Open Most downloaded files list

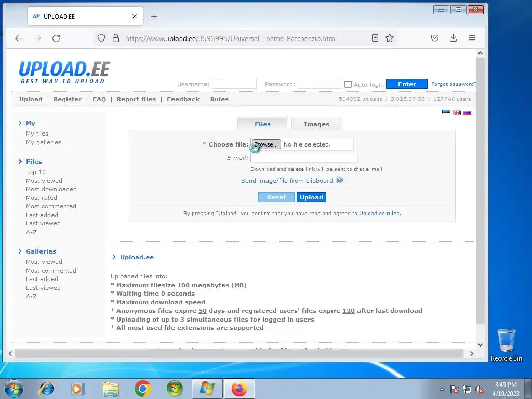point(51,189)
